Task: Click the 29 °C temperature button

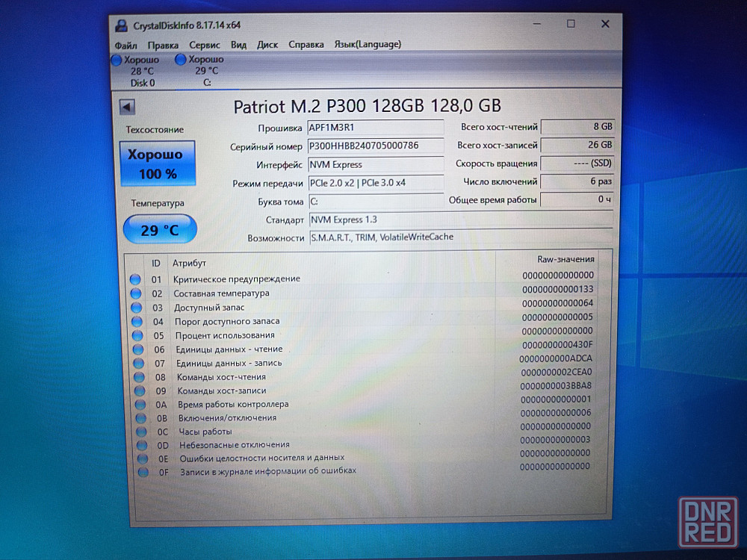Action: tap(160, 229)
